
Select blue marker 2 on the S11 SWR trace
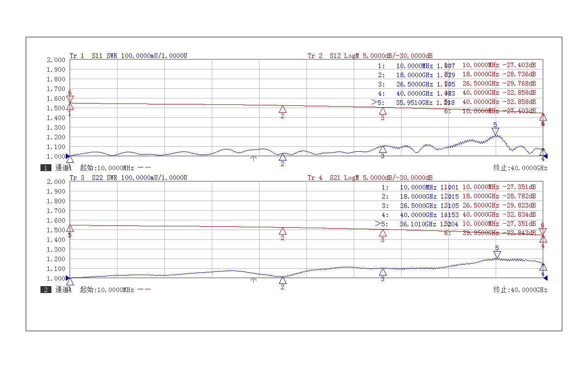tap(283, 157)
